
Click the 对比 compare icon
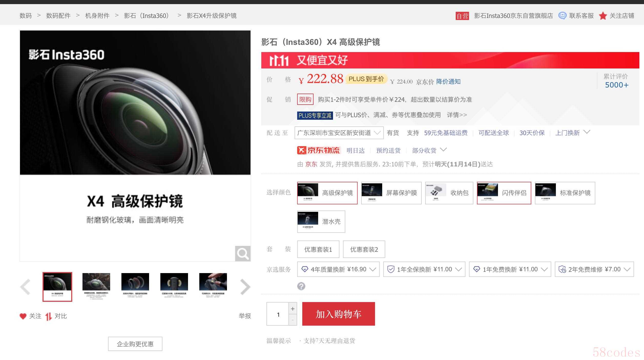coord(48,316)
